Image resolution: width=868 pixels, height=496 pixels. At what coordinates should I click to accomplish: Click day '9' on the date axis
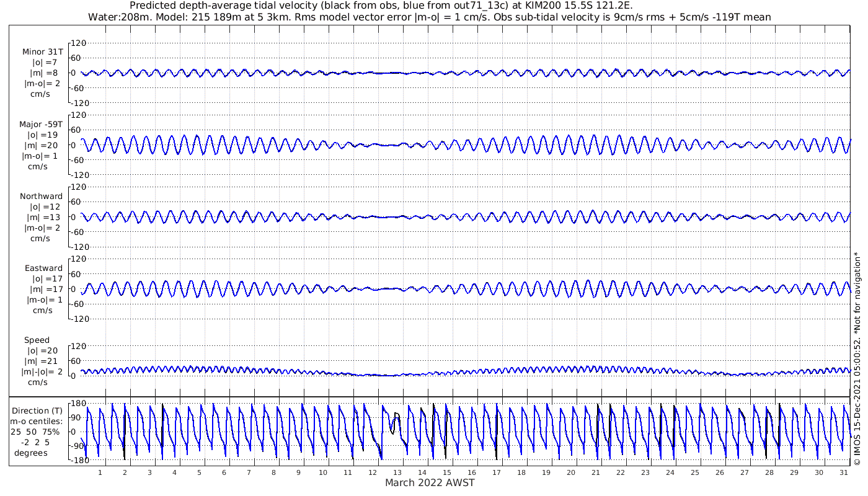[298, 472]
